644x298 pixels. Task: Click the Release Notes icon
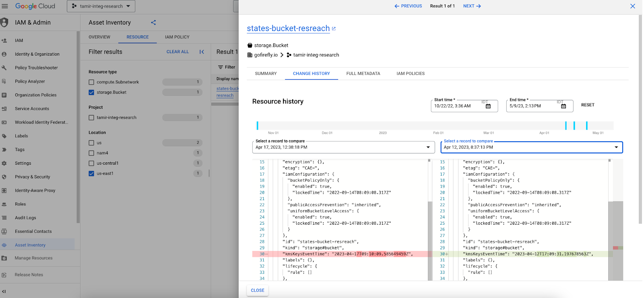[4, 275]
